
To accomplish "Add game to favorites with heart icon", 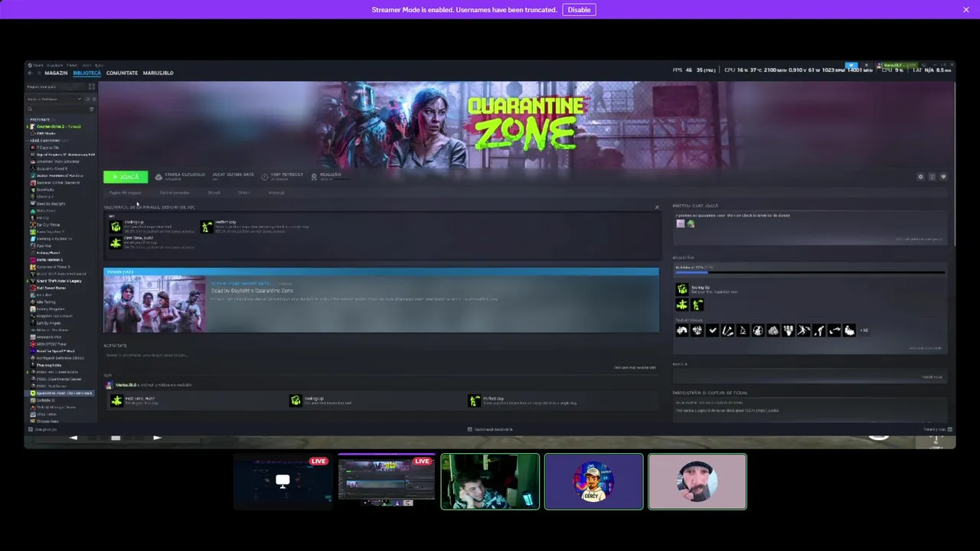I will pyautogui.click(x=943, y=177).
